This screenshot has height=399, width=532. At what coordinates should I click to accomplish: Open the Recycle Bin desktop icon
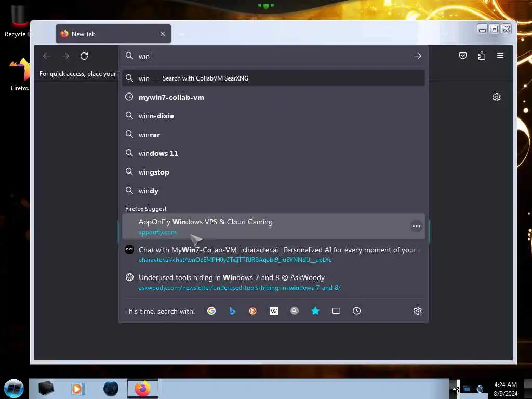click(17, 21)
